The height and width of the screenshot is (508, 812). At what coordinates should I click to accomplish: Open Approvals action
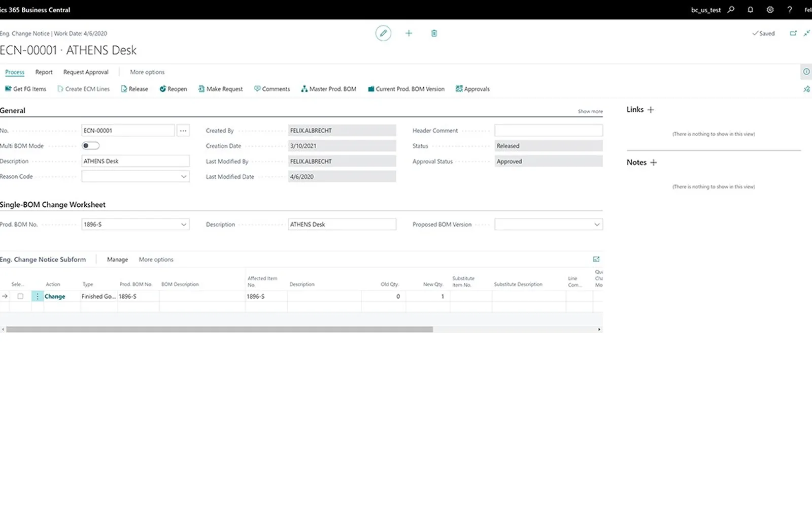472,89
